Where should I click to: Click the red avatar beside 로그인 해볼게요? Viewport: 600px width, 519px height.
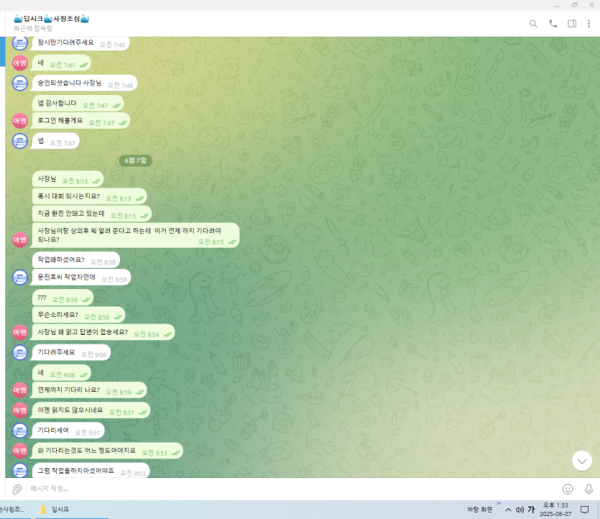click(20, 121)
